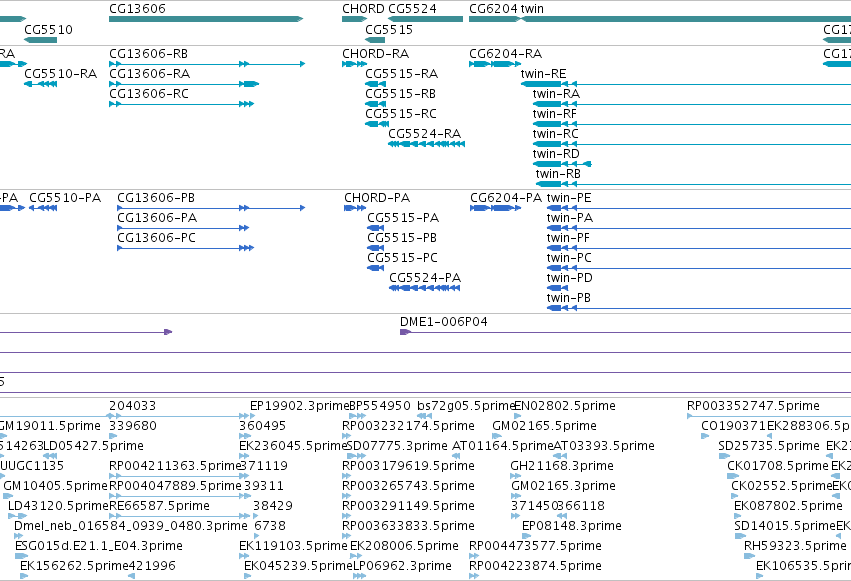Open EST Dmel_neb_016584_0939_0480.3prime
Viewport: 851px width, 581px height.
[131, 527]
